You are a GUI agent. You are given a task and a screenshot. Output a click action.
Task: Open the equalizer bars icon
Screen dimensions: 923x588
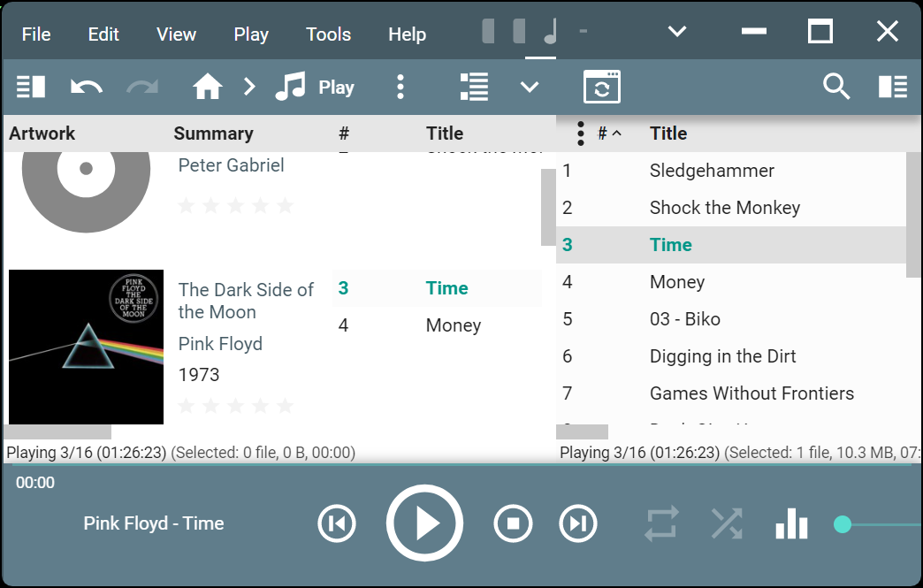click(791, 523)
